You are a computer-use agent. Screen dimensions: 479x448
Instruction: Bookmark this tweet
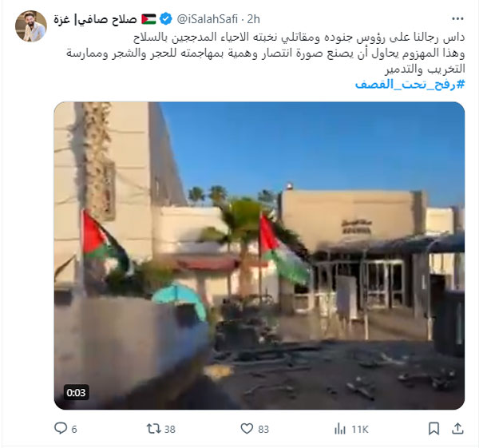coord(433,429)
